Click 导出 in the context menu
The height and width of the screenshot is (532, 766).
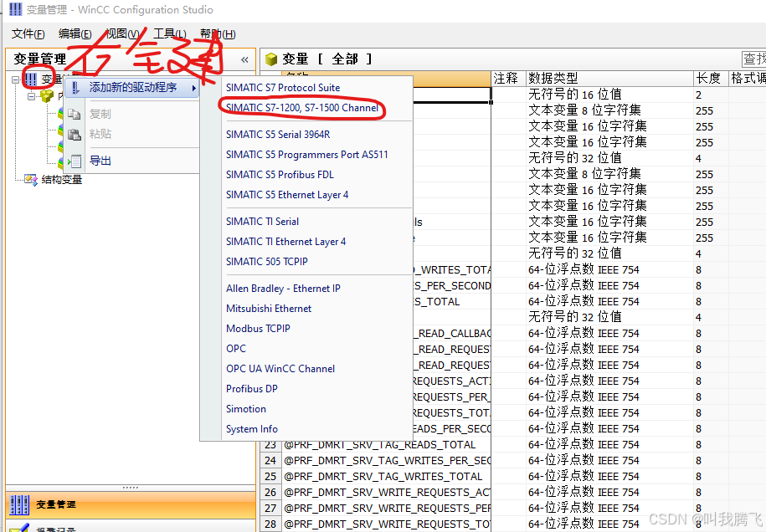tap(100, 161)
